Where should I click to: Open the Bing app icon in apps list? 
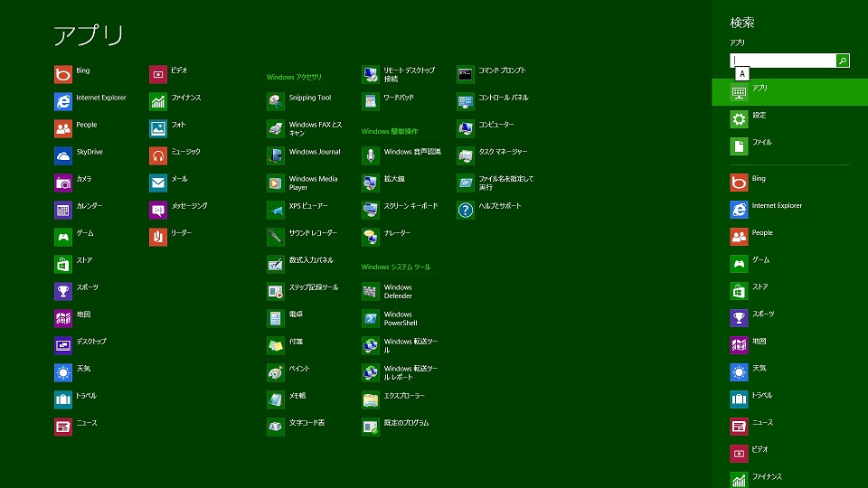[63, 74]
